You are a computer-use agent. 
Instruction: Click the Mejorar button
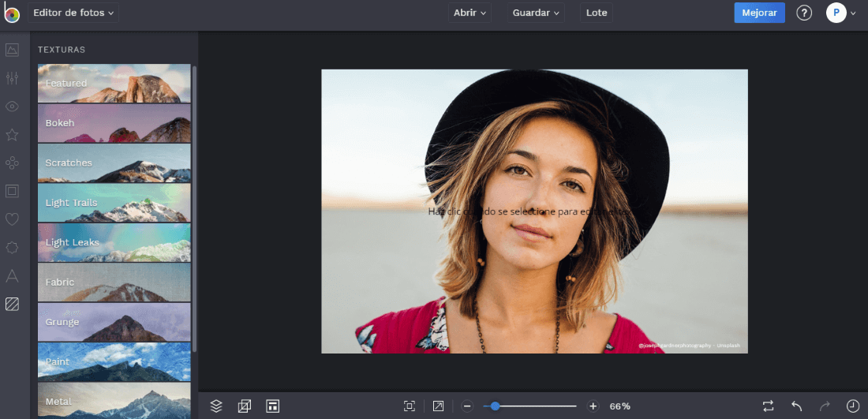(759, 13)
